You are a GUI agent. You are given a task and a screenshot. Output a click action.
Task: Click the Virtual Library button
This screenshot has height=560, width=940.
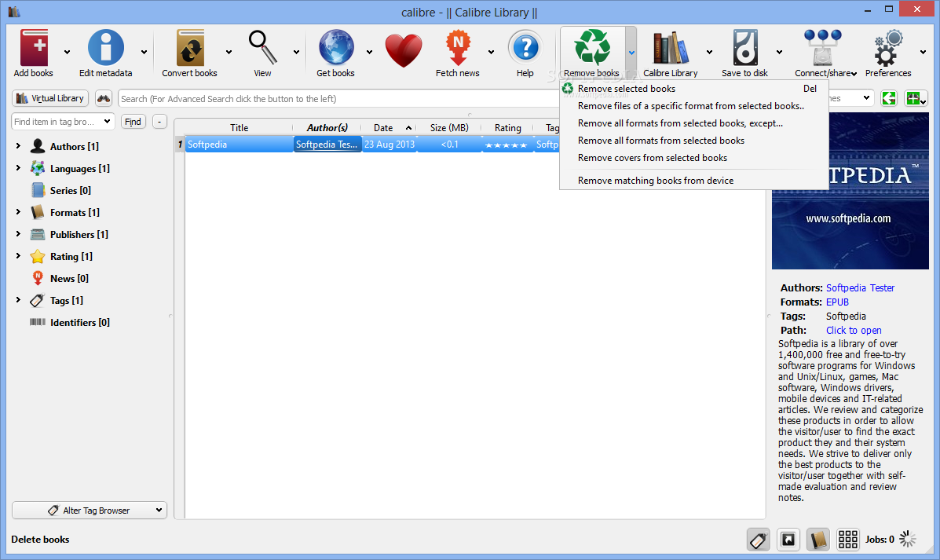[50, 98]
